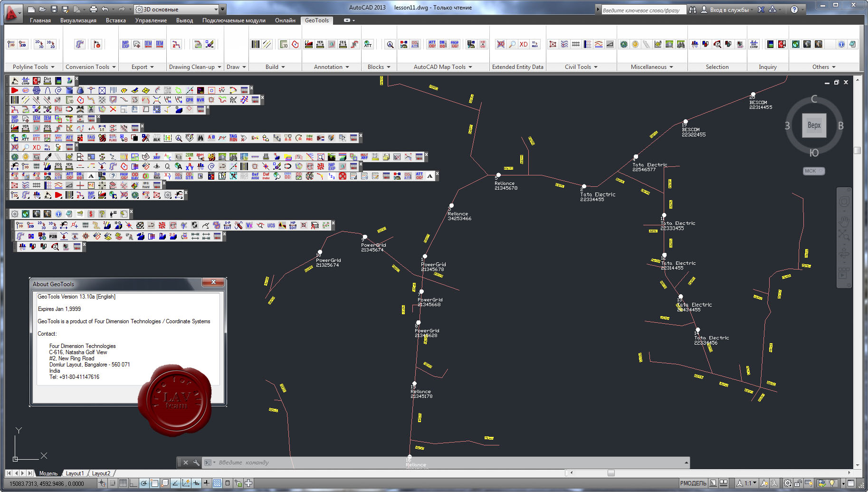Expand the Annotation panel
Screen dimensions: 868x492
point(332,67)
